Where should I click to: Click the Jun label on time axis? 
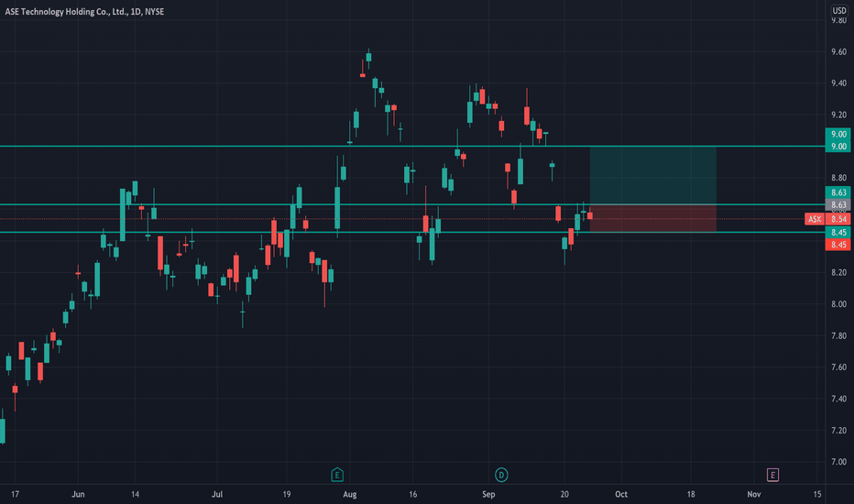pos(78,494)
